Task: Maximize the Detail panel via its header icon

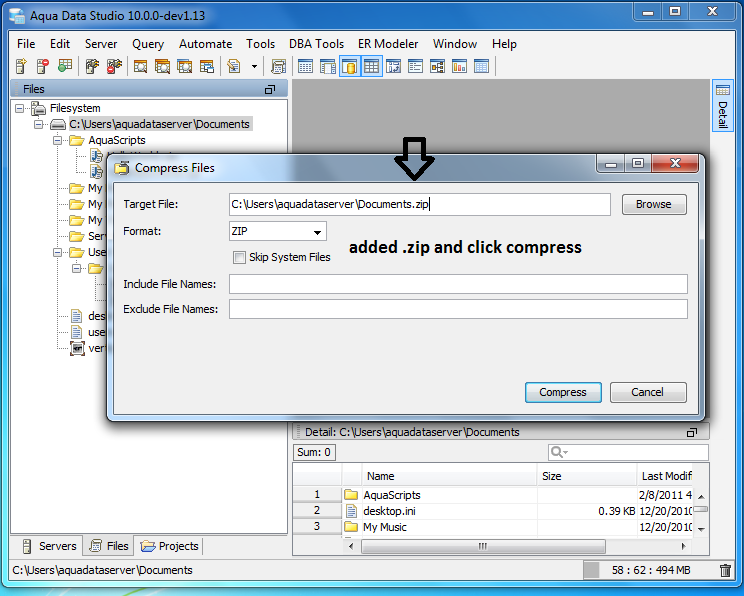Action: coord(692,432)
